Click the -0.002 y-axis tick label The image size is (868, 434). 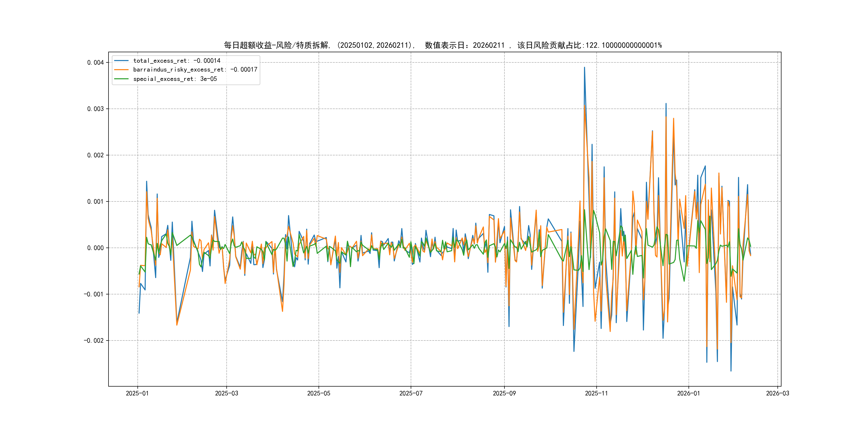[94, 341]
